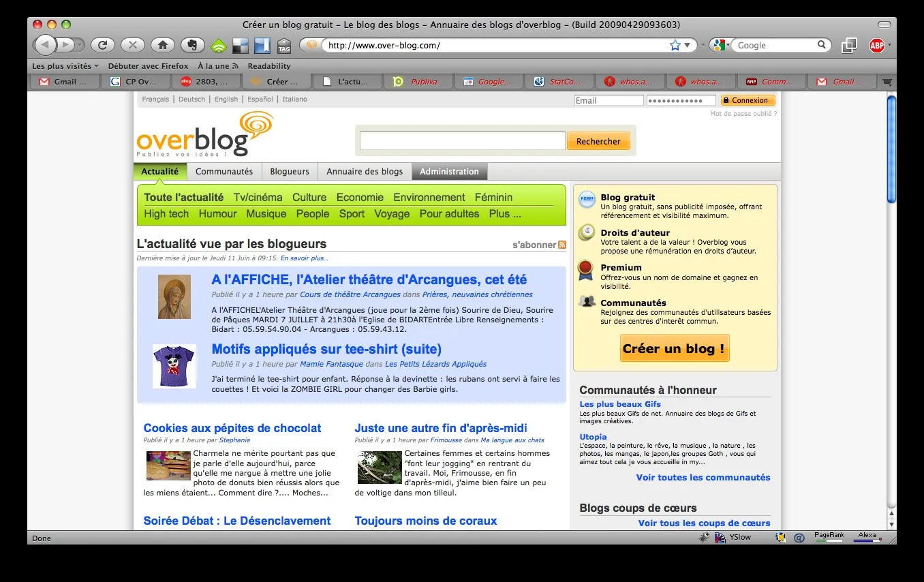Click the overlapping-windows toolbar icon
Viewport: 924px width, 582px height.
coord(849,45)
